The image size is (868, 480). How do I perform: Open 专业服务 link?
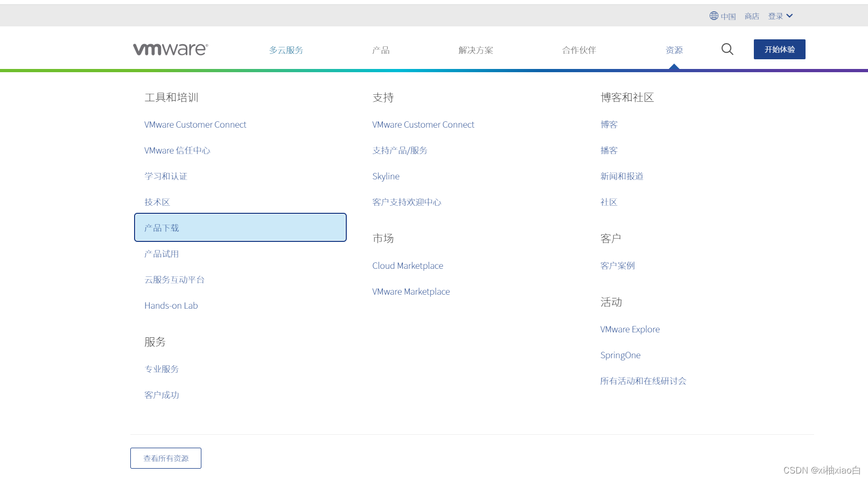point(162,369)
